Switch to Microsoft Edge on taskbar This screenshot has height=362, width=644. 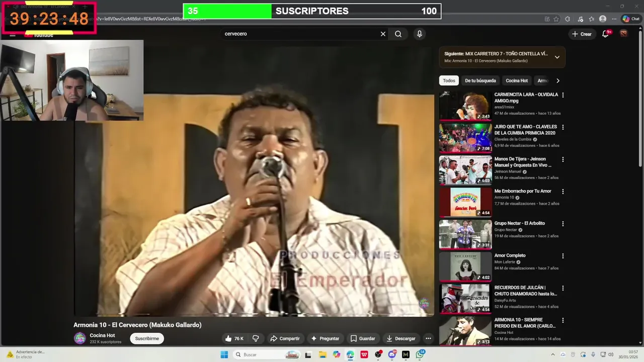point(350,354)
